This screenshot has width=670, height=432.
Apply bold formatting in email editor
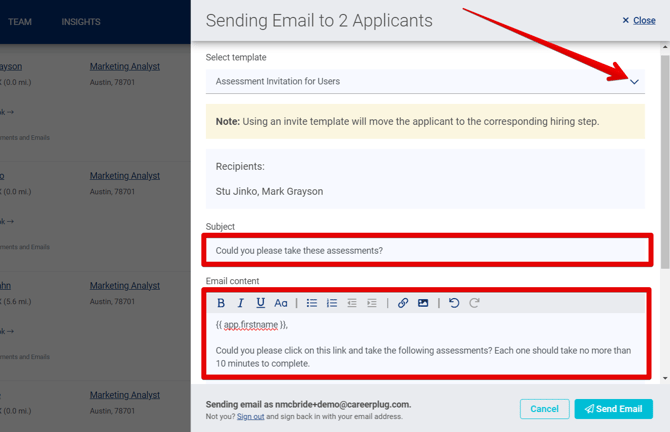[x=220, y=303]
